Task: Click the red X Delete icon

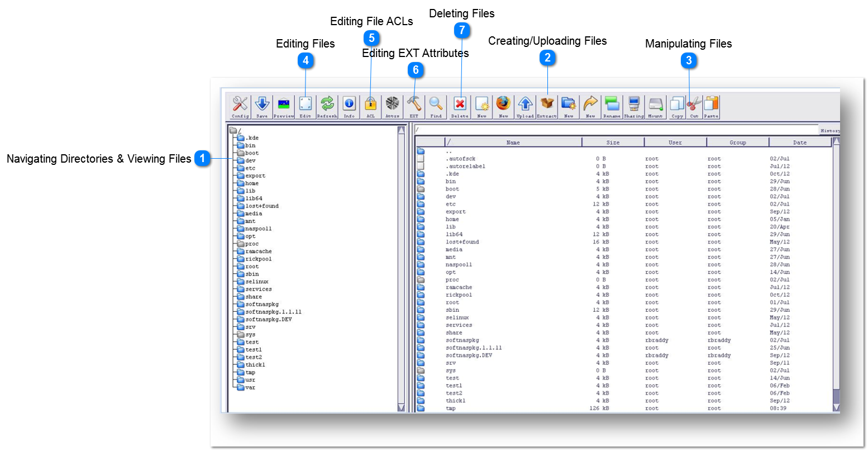Action: pyautogui.click(x=460, y=106)
